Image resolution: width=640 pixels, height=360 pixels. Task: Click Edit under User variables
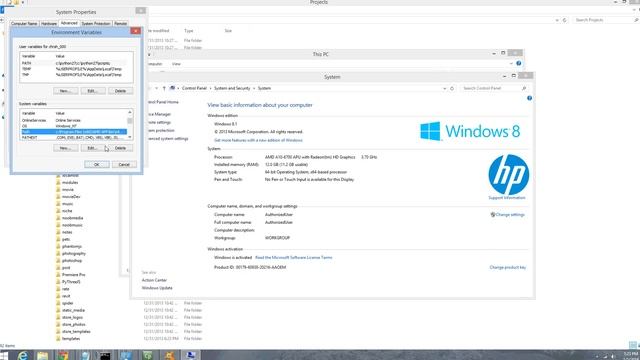pyautogui.click(x=93, y=91)
